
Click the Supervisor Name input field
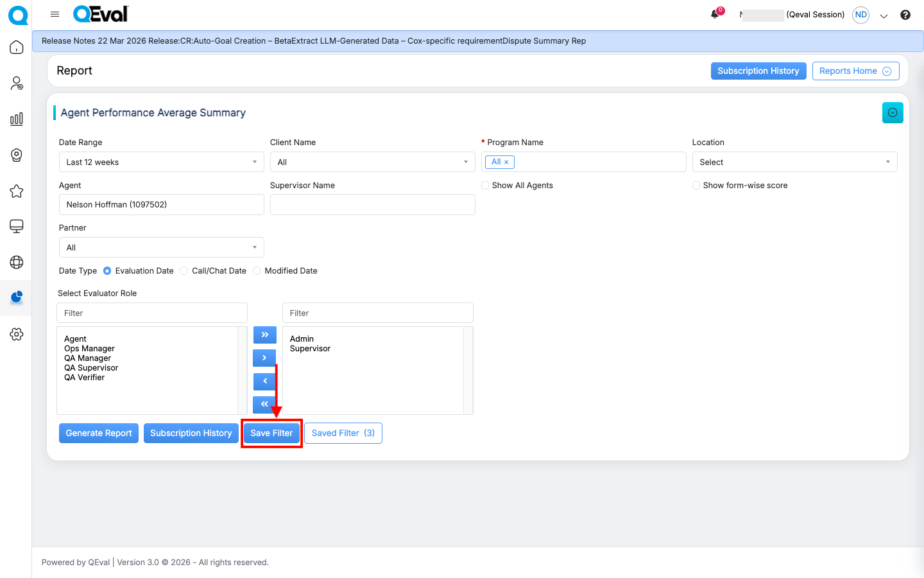[372, 205]
